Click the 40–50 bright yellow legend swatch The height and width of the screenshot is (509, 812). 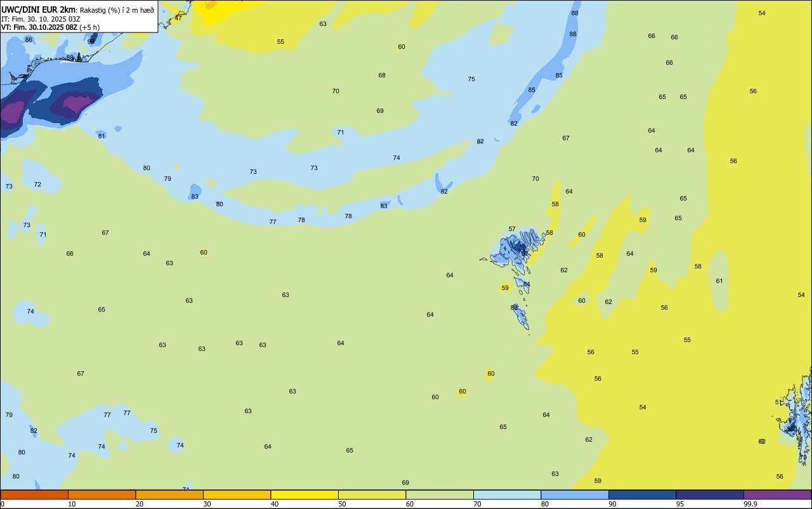point(304,494)
